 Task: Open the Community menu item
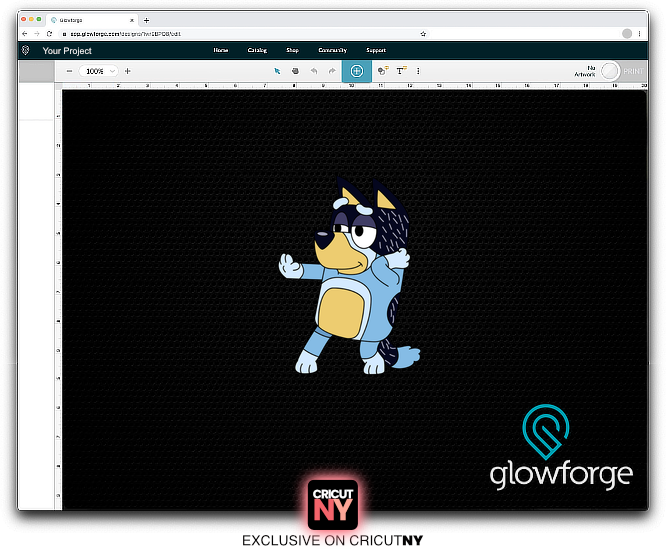click(333, 50)
